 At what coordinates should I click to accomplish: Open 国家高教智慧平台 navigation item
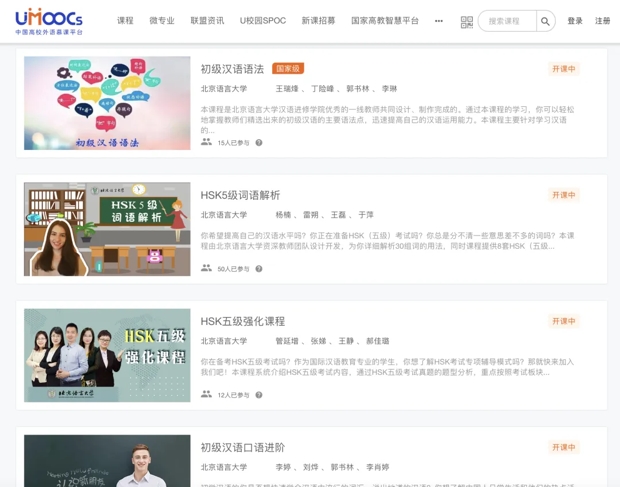coord(385,21)
